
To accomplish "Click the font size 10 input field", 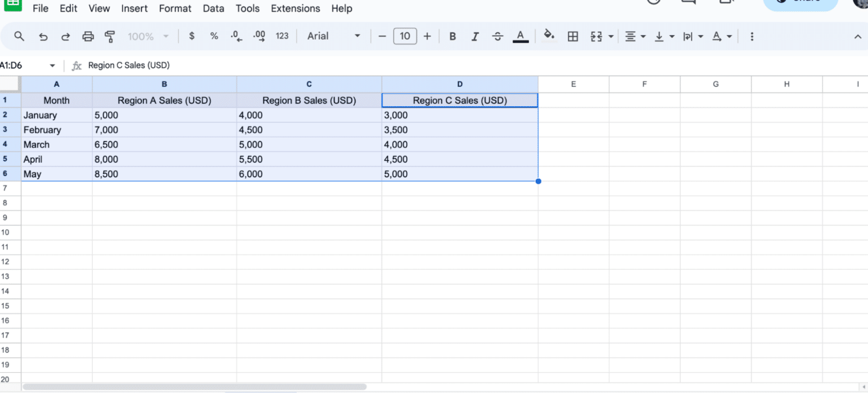I will (405, 37).
